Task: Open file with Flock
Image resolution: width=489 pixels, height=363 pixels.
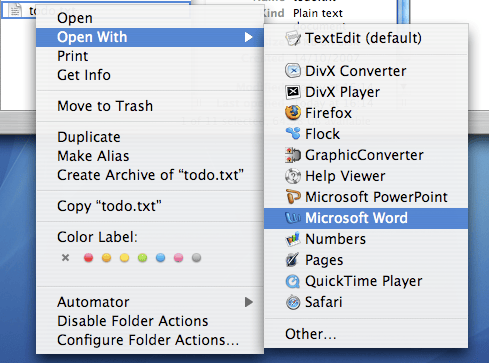Action: pos(366,134)
